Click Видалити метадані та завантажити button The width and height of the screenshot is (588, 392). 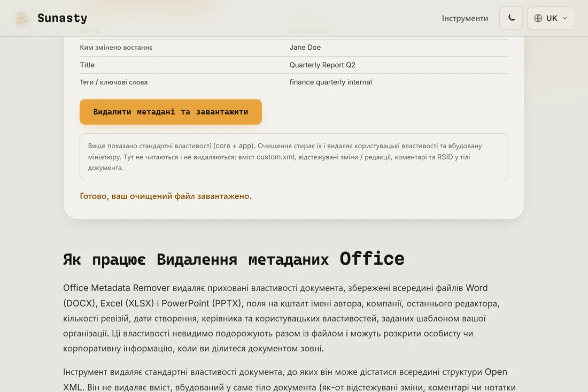(171, 112)
